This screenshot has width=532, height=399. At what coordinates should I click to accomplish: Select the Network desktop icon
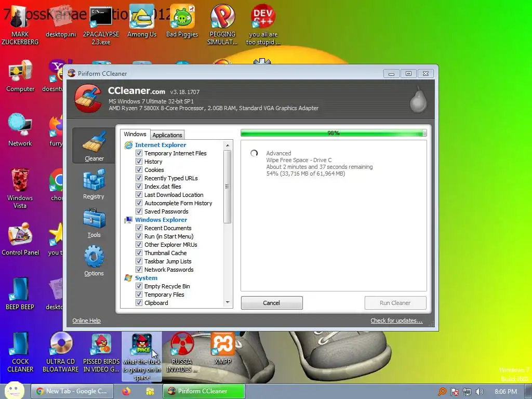click(20, 130)
